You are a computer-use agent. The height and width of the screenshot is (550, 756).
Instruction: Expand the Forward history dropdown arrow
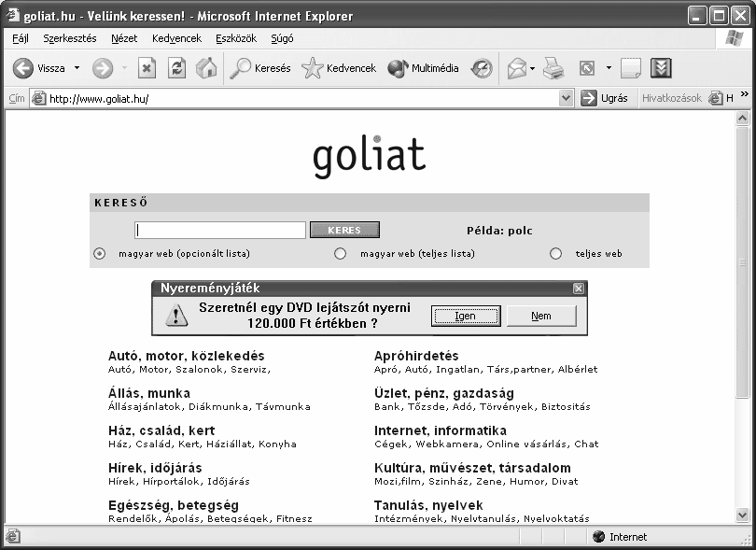[x=124, y=68]
